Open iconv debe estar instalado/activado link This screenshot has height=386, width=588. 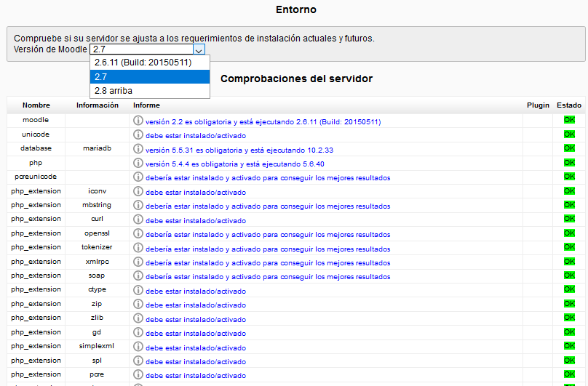point(196,192)
